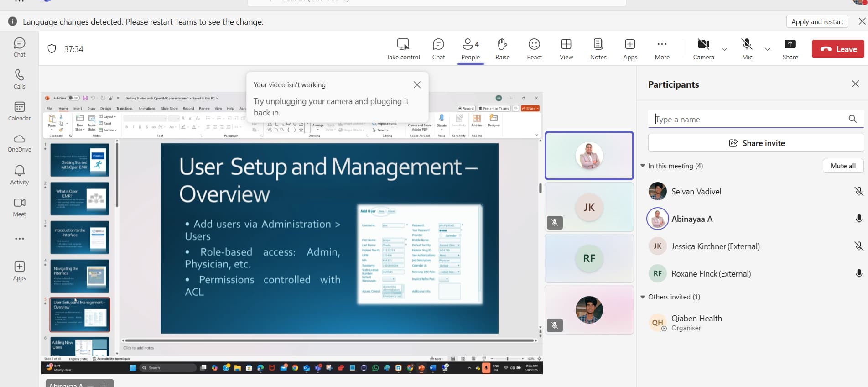This screenshot has width=868, height=387.
Task: Open Apps in the meeting toolbar
Action: 630,49
